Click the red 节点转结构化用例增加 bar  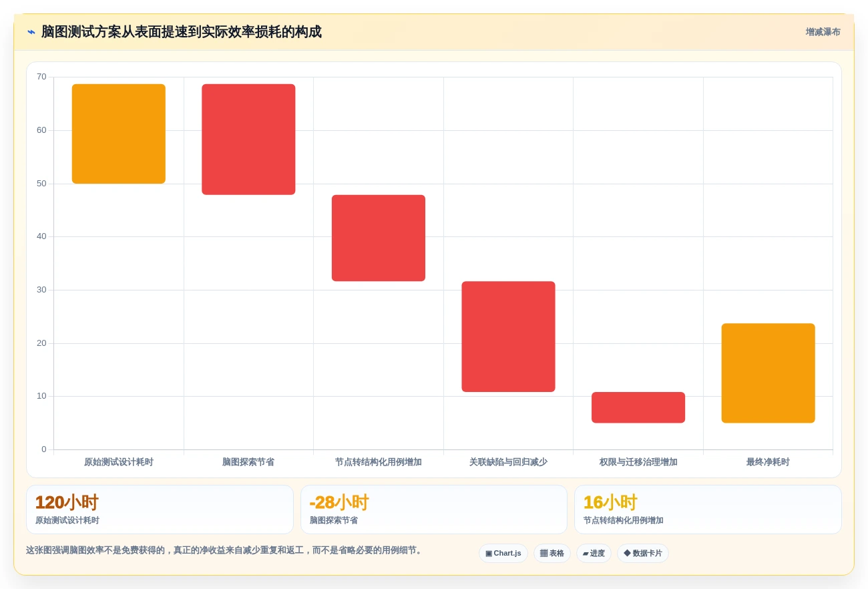click(379, 238)
